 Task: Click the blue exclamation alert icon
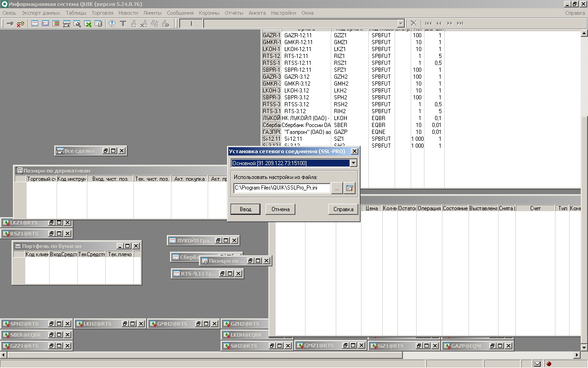112,23
